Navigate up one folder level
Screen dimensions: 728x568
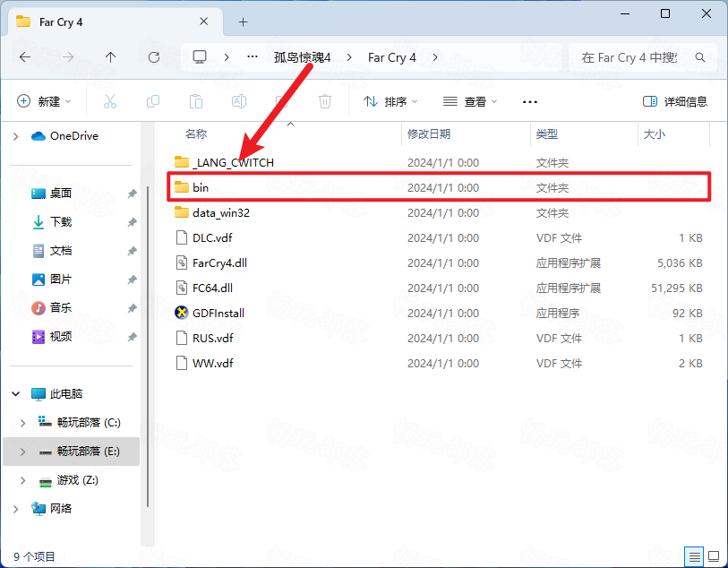pyautogui.click(x=110, y=57)
